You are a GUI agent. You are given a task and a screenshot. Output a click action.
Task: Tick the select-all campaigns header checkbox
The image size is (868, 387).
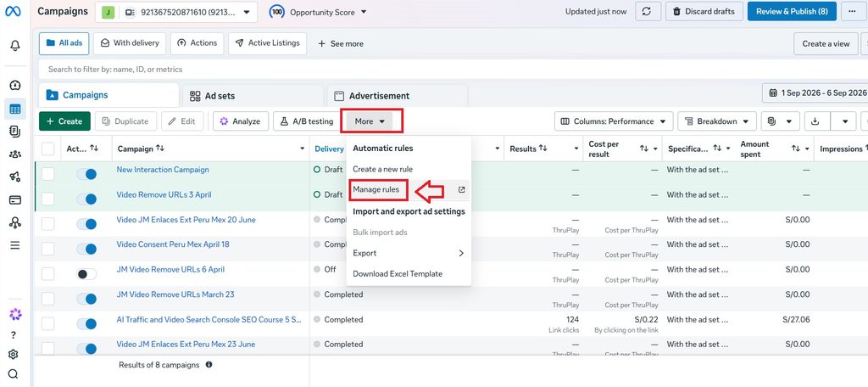point(48,149)
